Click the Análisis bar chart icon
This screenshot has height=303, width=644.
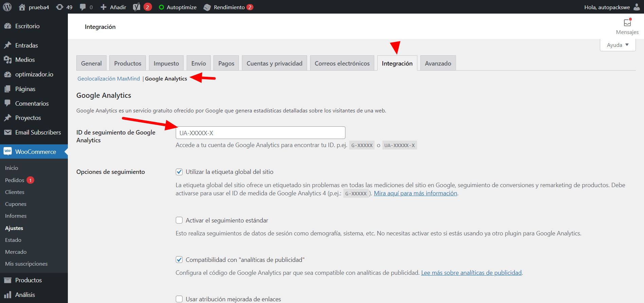7,295
